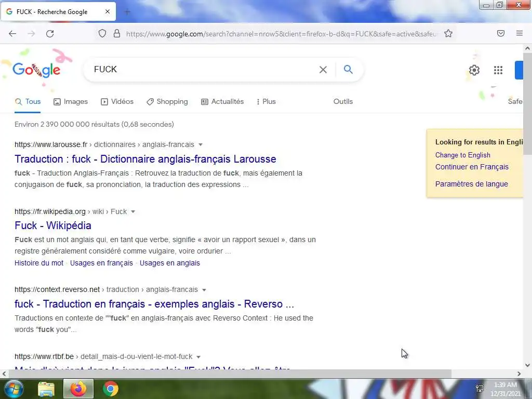532x399 pixels.
Task: Bookmark this page with the star icon
Action: tap(448, 33)
